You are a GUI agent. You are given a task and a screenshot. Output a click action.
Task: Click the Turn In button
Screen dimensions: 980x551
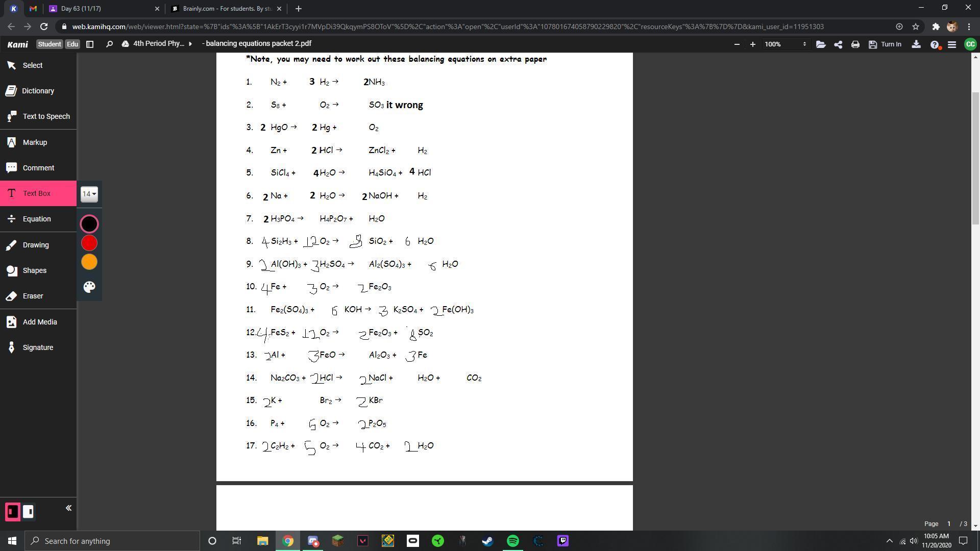(x=886, y=44)
